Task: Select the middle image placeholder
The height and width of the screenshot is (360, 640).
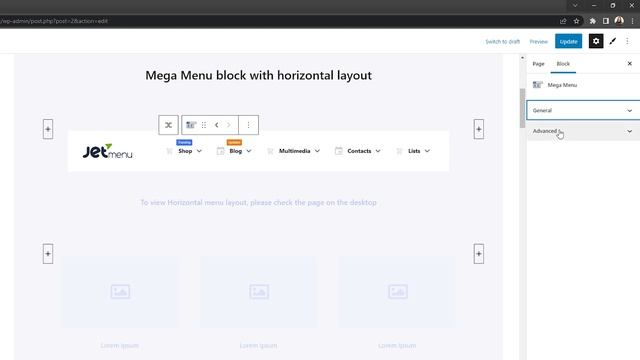Action: (x=259, y=292)
